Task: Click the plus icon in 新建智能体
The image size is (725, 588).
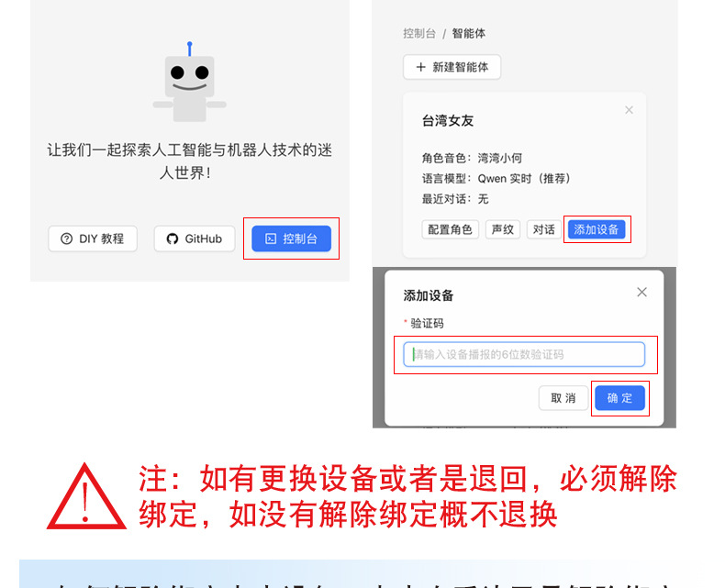Action: pos(420,67)
